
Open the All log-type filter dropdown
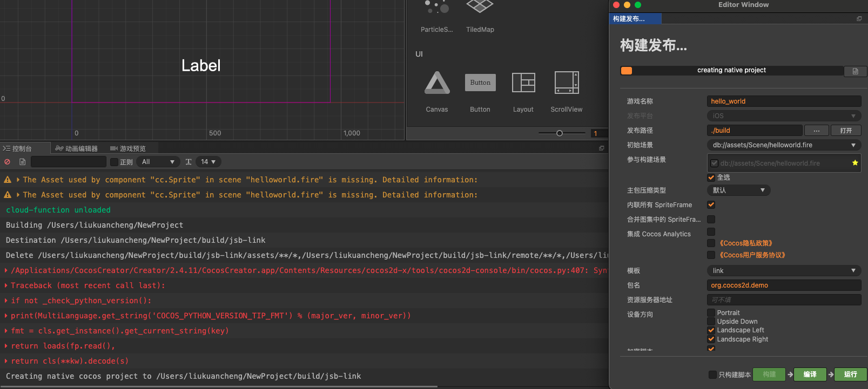click(158, 162)
